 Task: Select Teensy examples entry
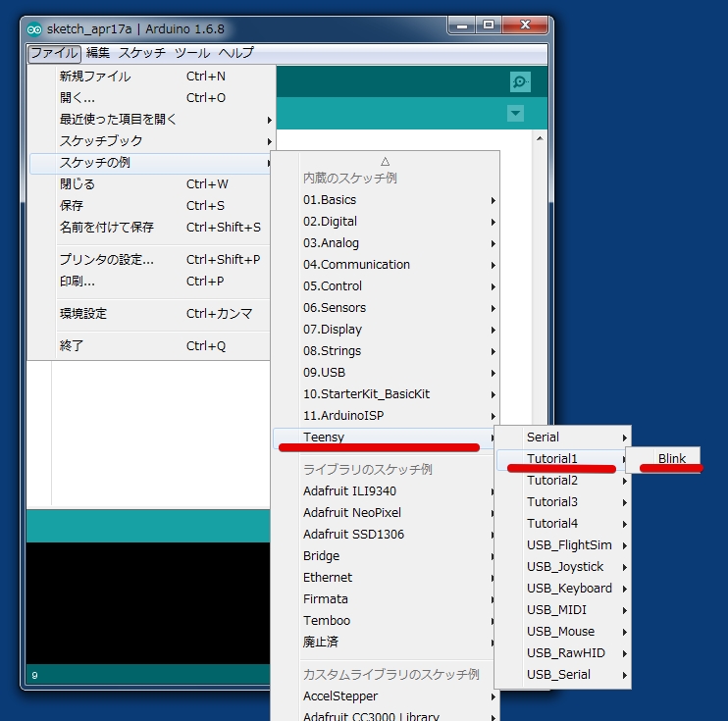point(385,438)
